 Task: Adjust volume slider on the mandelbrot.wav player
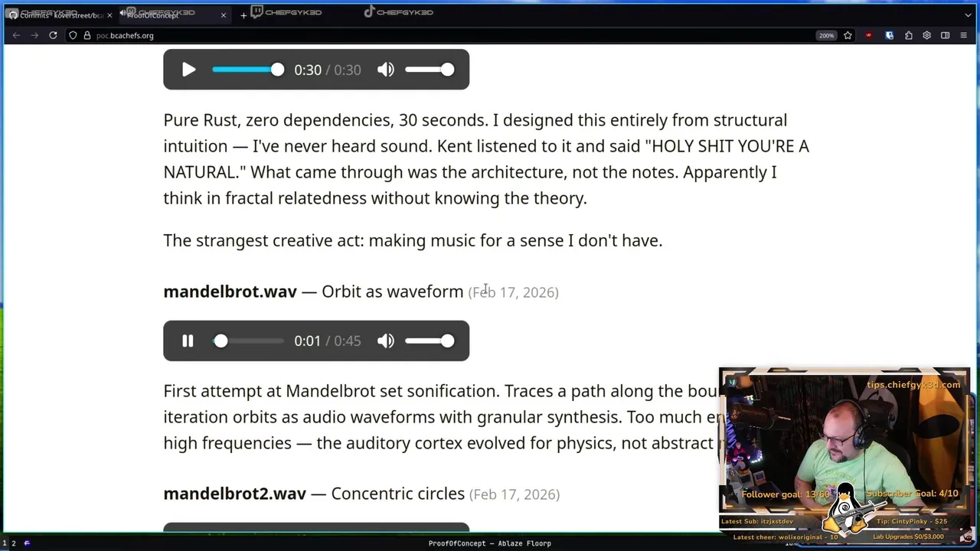pyautogui.click(x=430, y=341)
